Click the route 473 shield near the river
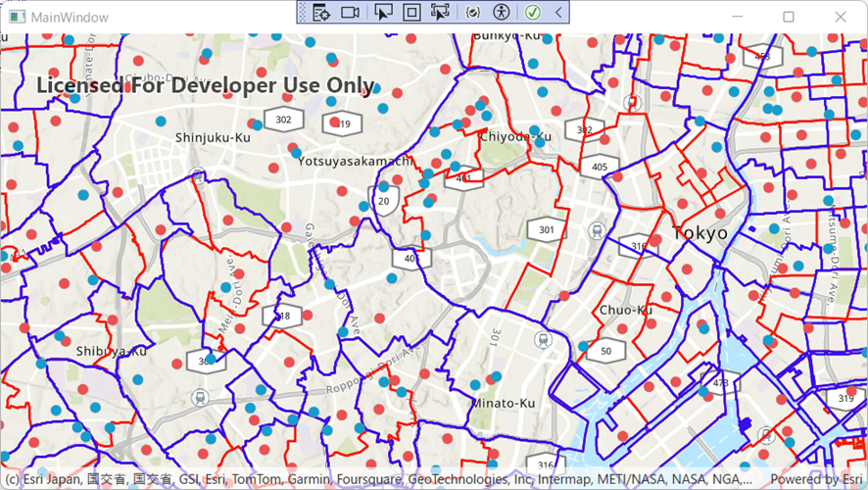This screenshot has width=868, height=490. point(721,382)
